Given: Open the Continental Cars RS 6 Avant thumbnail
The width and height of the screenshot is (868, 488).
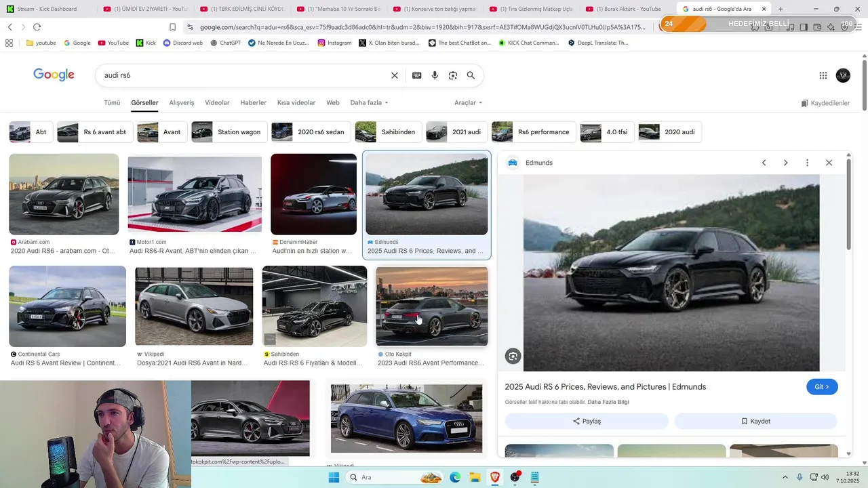Looking at the screenshot, I should [x=67, y=306].
